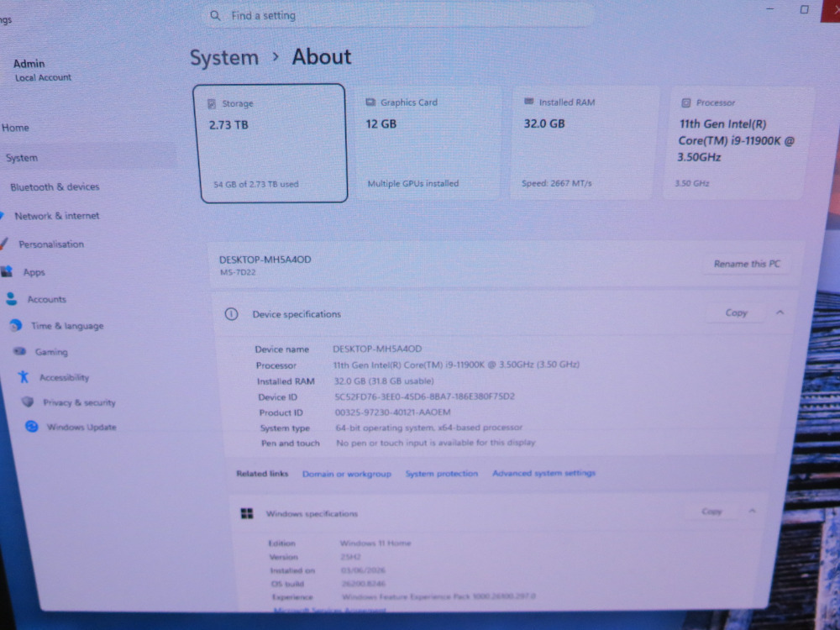840x630 pixels.
Task: Maximize the Settings window
Action: click(804, 9)
